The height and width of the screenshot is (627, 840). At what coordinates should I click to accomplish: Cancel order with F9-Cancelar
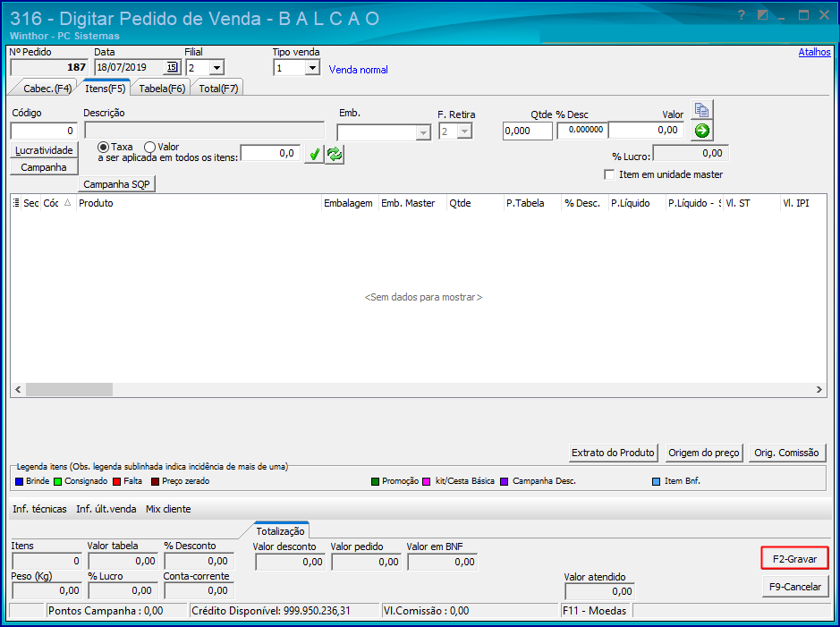click(795, 587)
